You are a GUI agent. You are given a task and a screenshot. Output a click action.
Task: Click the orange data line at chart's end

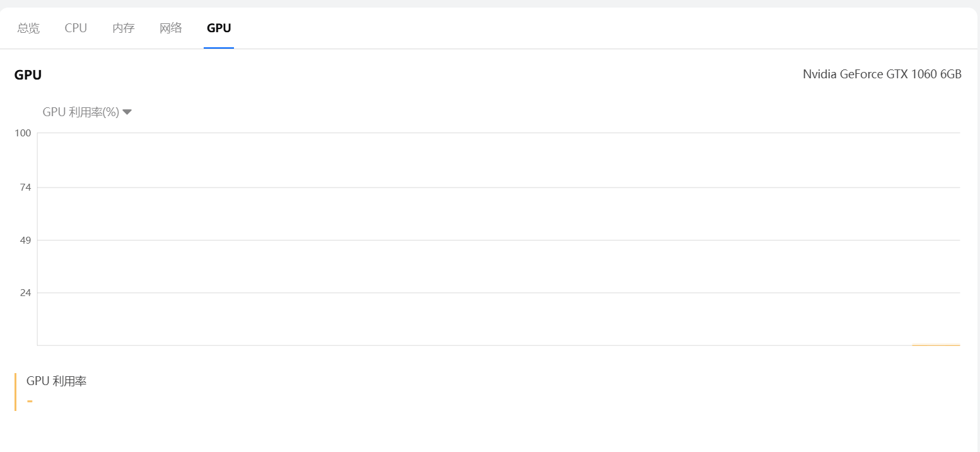(x=936, y=345)
